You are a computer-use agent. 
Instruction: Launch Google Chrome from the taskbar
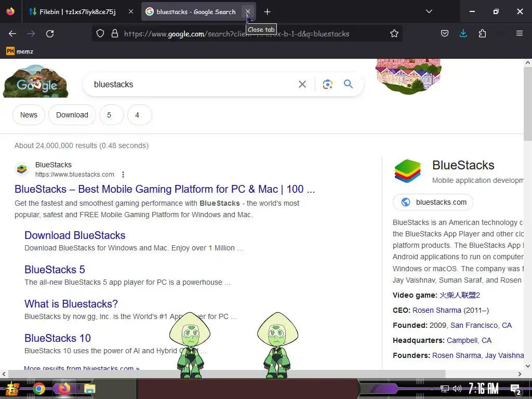pyautogui.click(x=38, y=389)
